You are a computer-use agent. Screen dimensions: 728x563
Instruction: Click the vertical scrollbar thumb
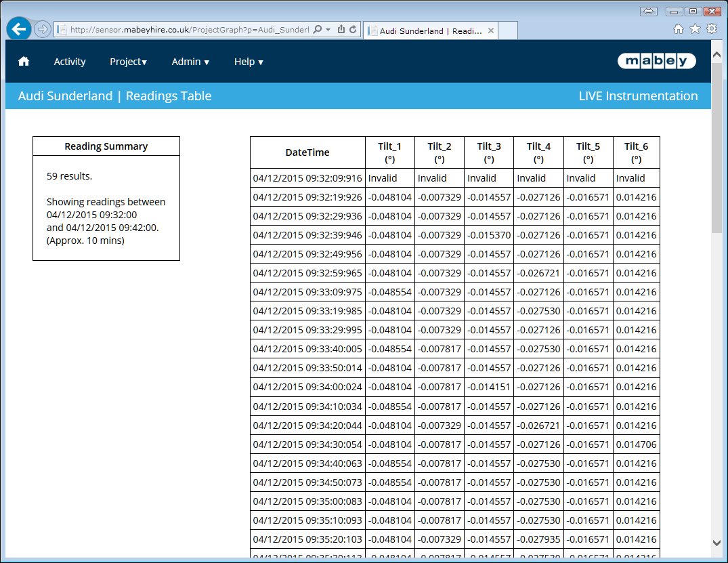(x=717, y=148)
